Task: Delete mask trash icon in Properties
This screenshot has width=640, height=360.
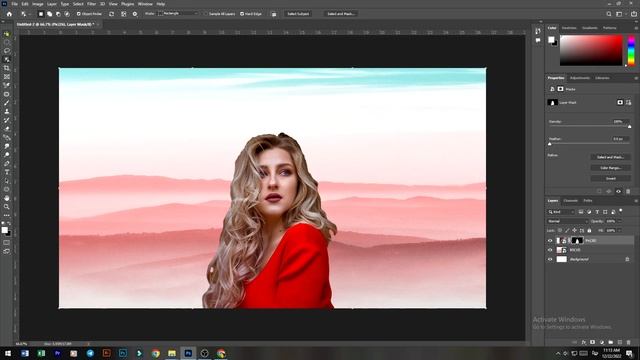Action: click(x=628, y=191)
